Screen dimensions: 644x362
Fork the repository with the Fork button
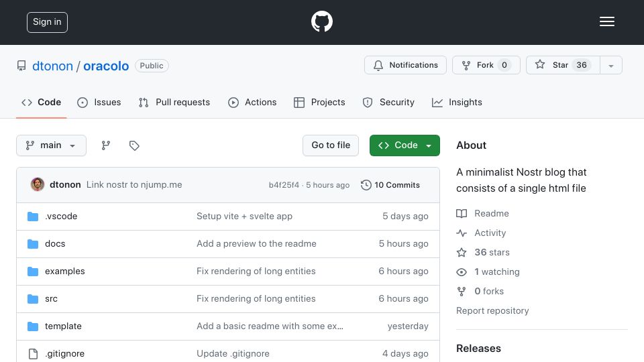point(486,65)
